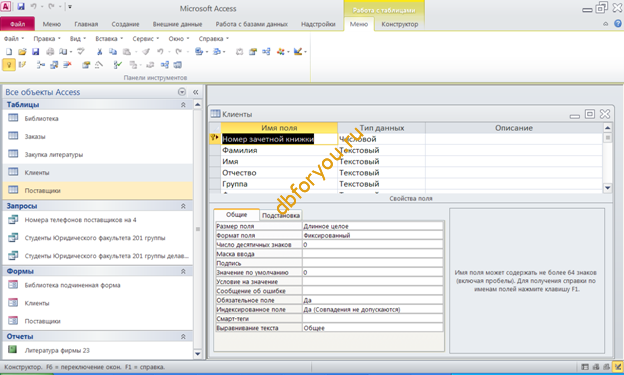Switch to Datasheet view via status bar icon

[585, 367]
